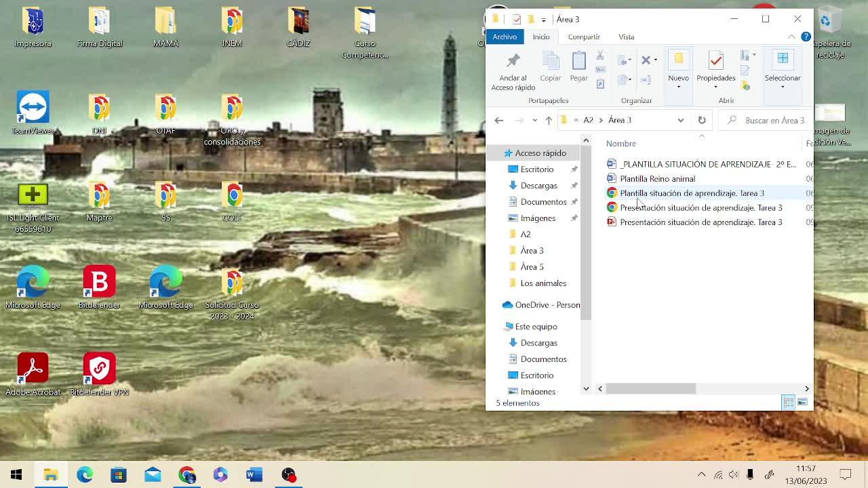This screenshot has height=488, width=868.
Task: Expand the Nuevo dropdown in ribbon
Action: (678, 87)
